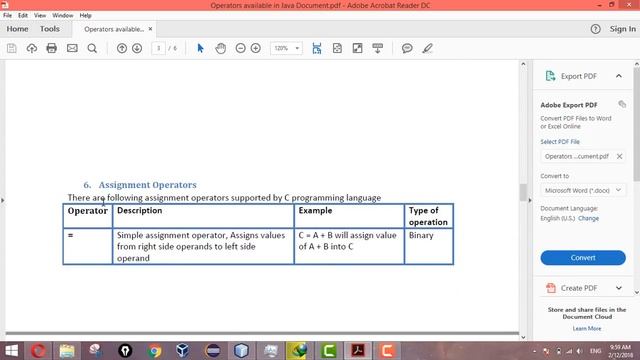Switch to the Tools tab
Screen dimensions: 640x360
click(x=50, y=29)
